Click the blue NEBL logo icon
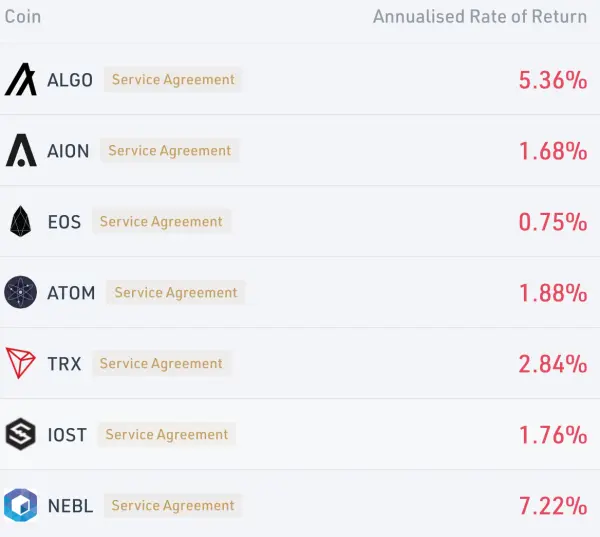 pos(21,505)
